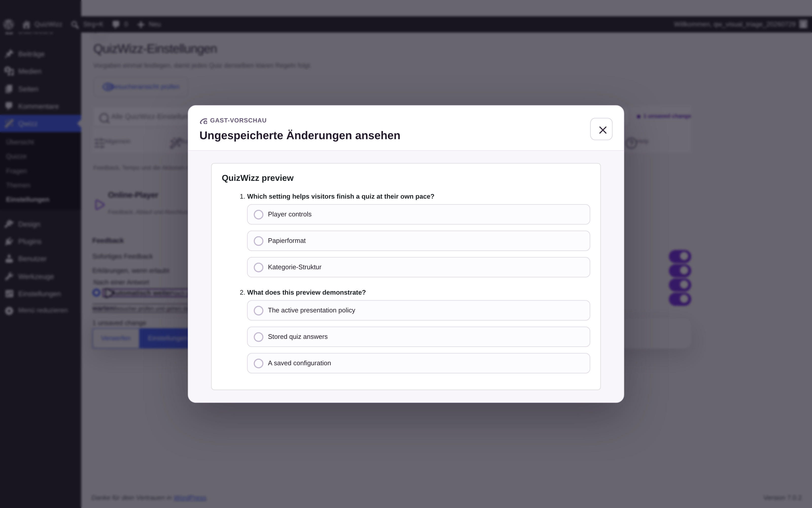The image size is (812, 508).
Task: Open the Übersicht submenu item
Action: click(20, 142)
